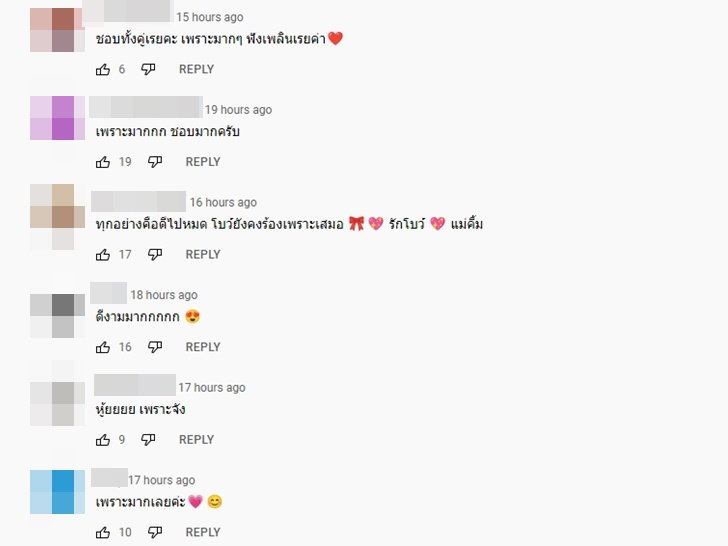Viewport: 728px width, 546px height.
Task: Like the comment posted 16 hours ago
Action: click(103, 255)
